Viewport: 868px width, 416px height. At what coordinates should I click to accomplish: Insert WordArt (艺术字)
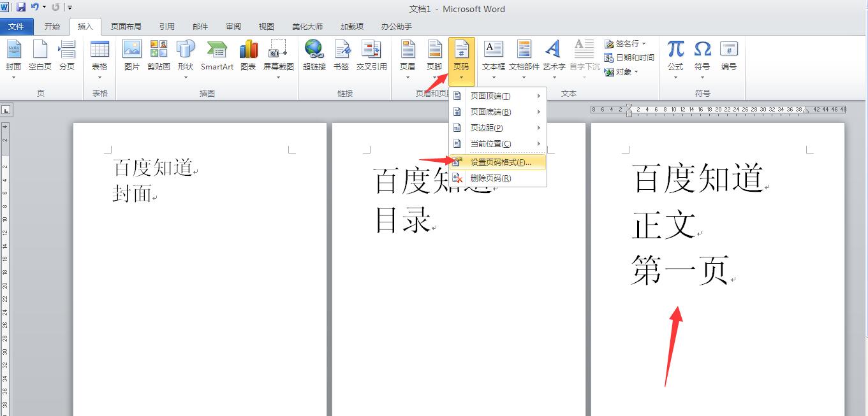(x=554, y=59)
